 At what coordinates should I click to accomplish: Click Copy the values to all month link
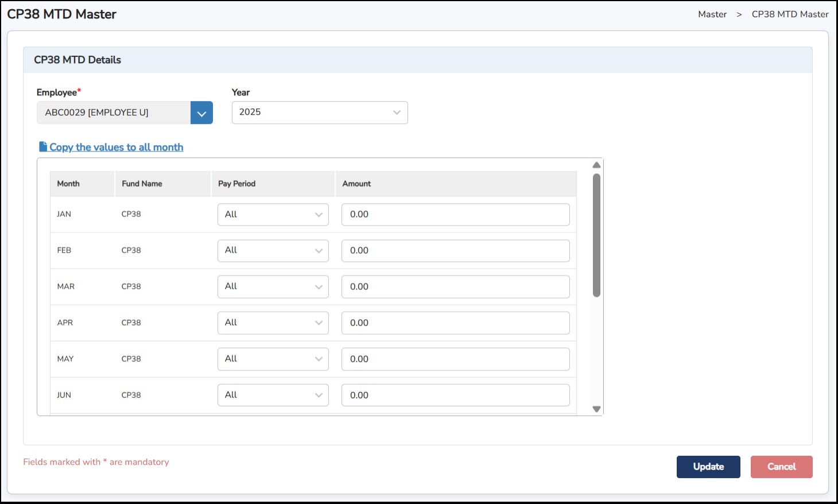(x=117, y=148)
